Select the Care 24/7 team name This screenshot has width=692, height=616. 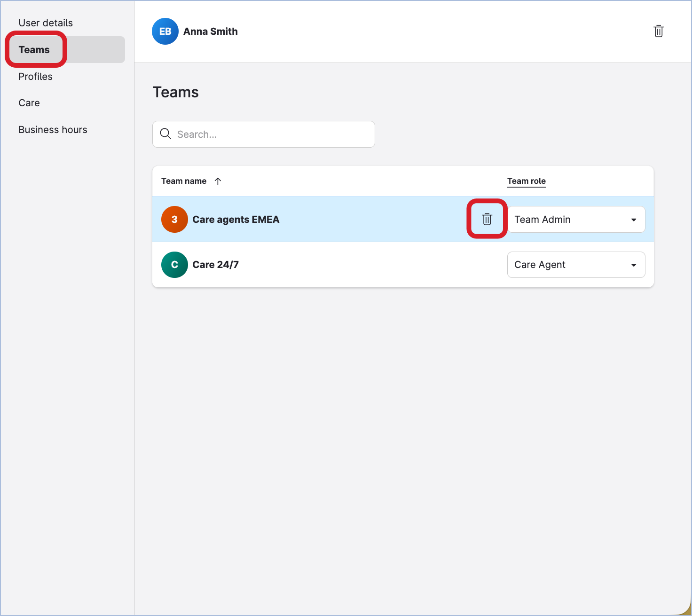pyautogui.click(x=215, y=265)
